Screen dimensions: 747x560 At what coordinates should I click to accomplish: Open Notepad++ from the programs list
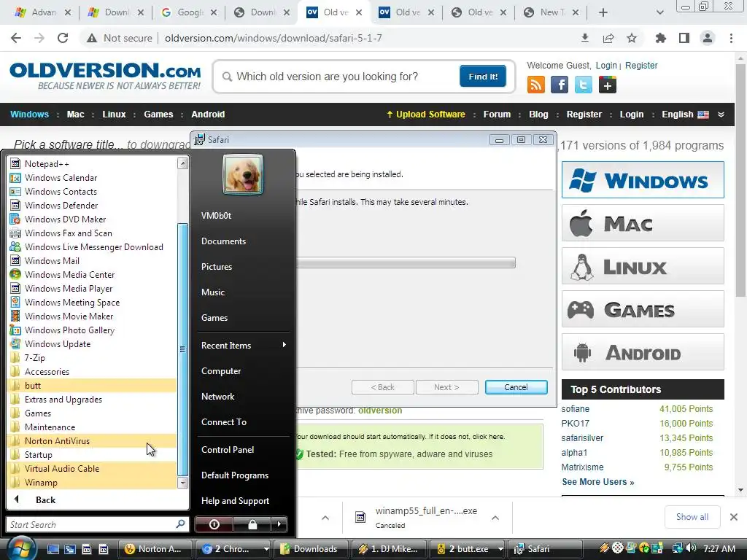(x=47, y=164)
